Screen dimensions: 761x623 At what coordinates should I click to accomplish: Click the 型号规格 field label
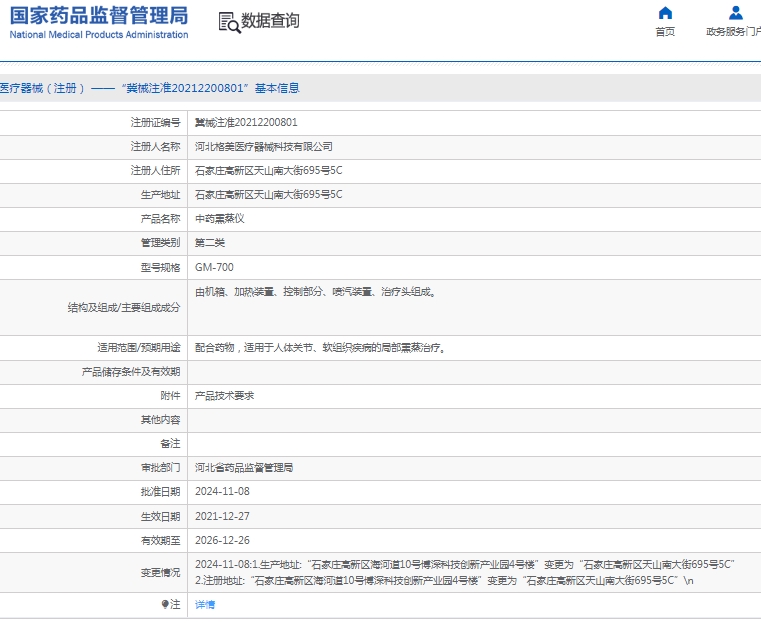point(161,267)
